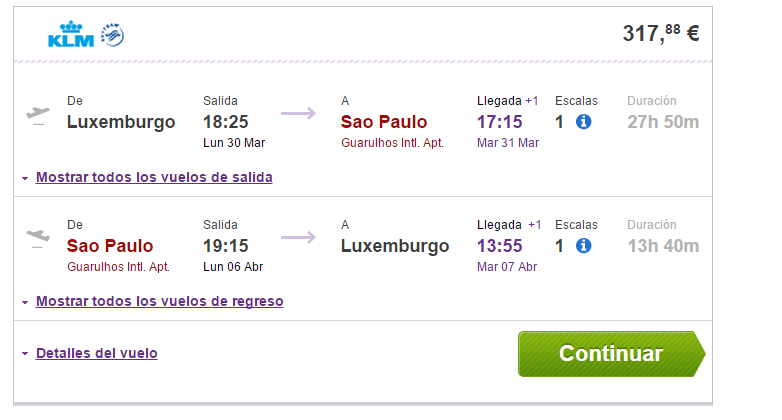Click the triangle beside vuelos de salida link
This screenshot has height=420, width=782.
(x=25, y=178)
